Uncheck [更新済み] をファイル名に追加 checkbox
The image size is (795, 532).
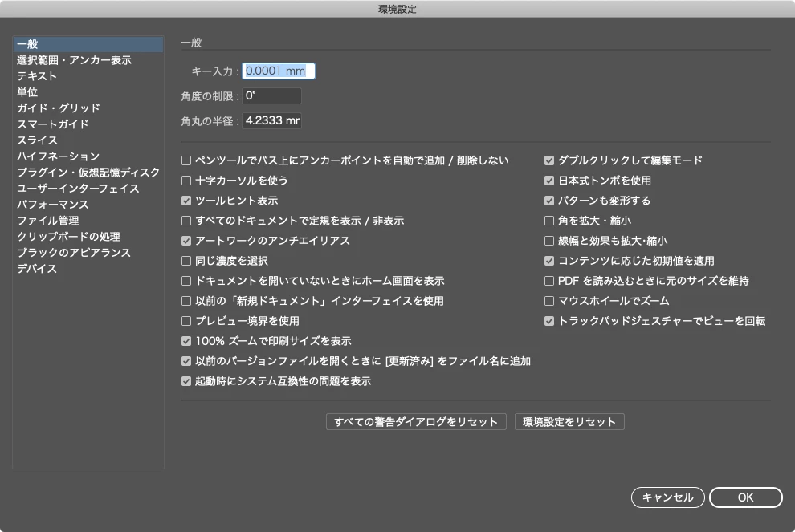tap(186, 361)
